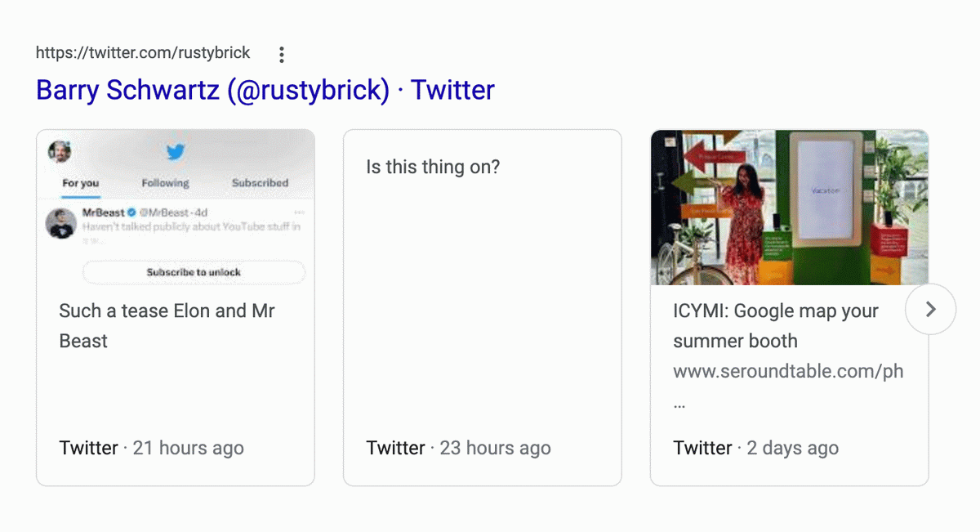980x532 pixels.
Task: Click the "Twitter · 21 hours ago" label
Action: pyautogui.click(x=151, y=448)
